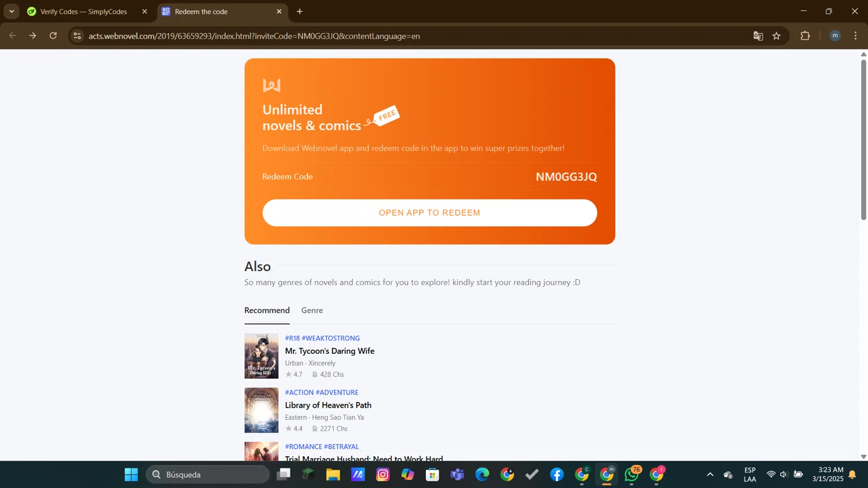Open a new browser tab
Viewport: 868px width, 488px height.
(x=300, y=12)
